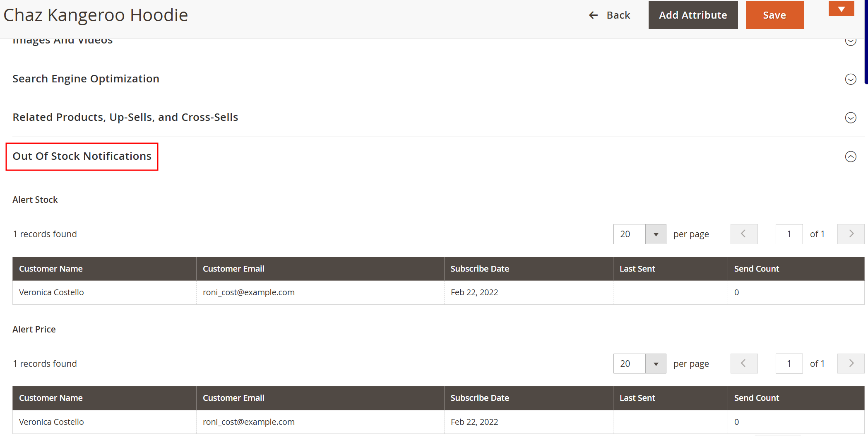Open Alert Price per page dropdown
The height and width of the screenshot is (436, 868).
656,364
